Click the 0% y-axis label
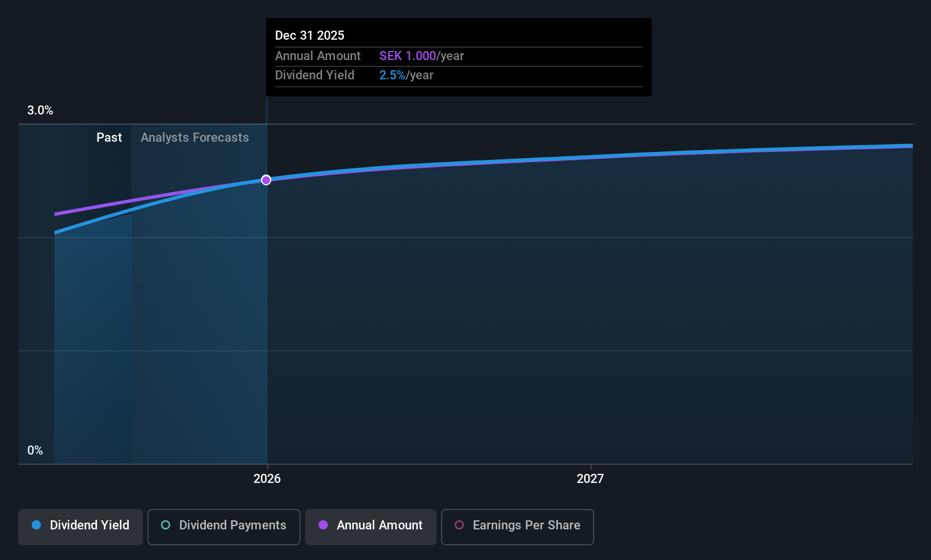Screen dimensions: 931x560 coord(35,450)
